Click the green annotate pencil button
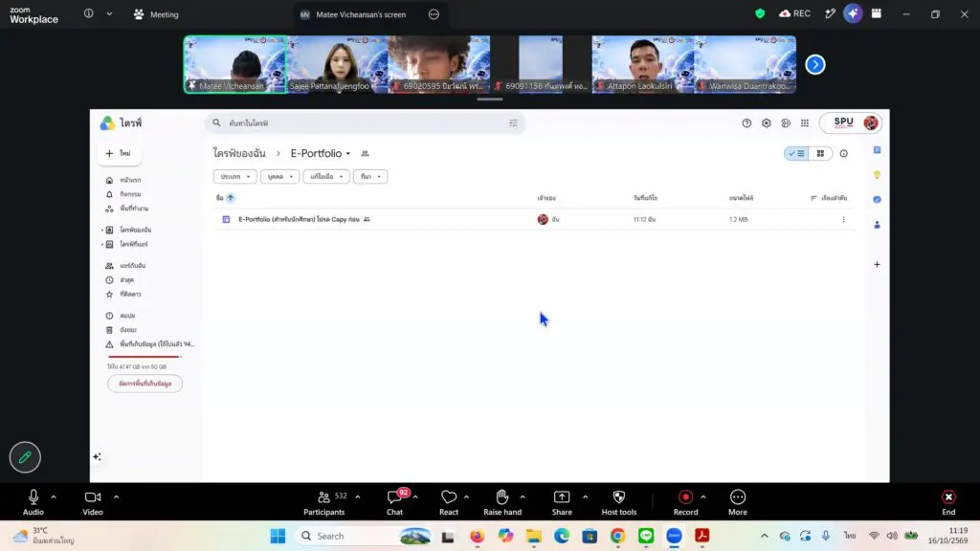The width and height of the screenshot is (980, 551). 25,457
